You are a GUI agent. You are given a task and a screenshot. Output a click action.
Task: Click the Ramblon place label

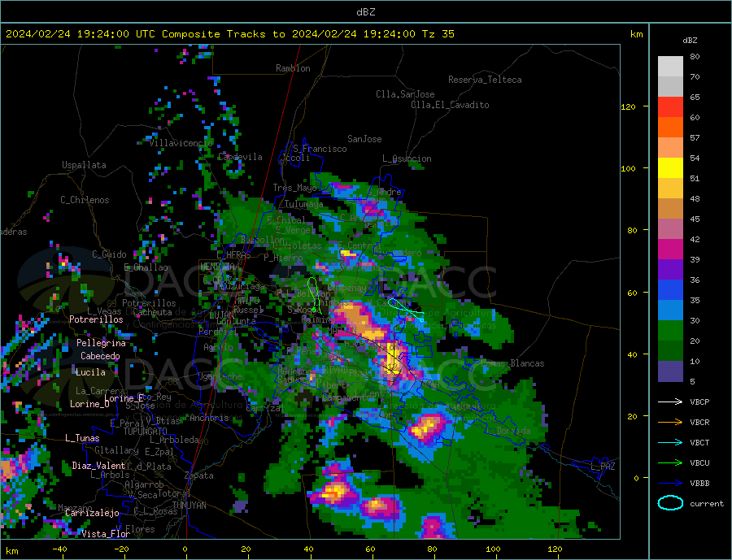coord(293,68)
